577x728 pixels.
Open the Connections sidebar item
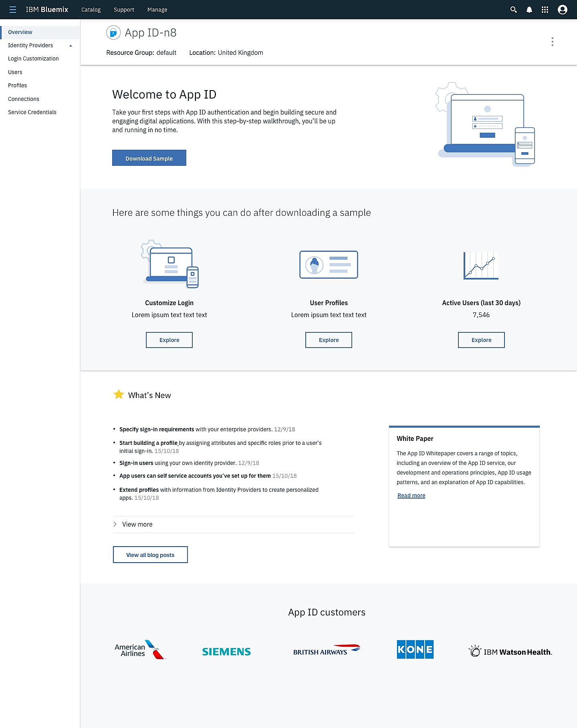click(24, 99)
